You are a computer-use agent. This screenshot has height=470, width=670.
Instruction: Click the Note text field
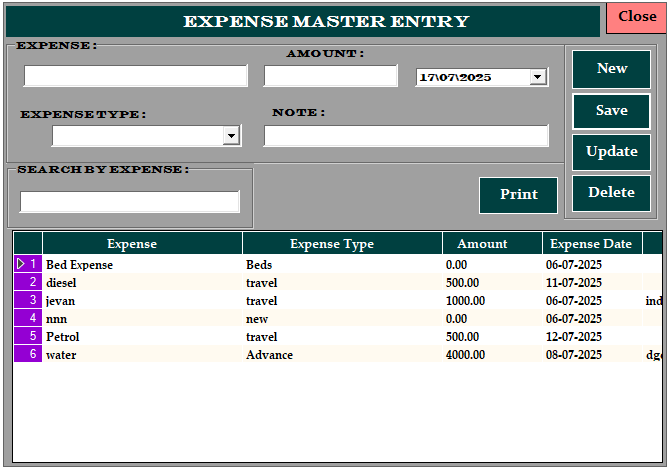pos(406,136)
